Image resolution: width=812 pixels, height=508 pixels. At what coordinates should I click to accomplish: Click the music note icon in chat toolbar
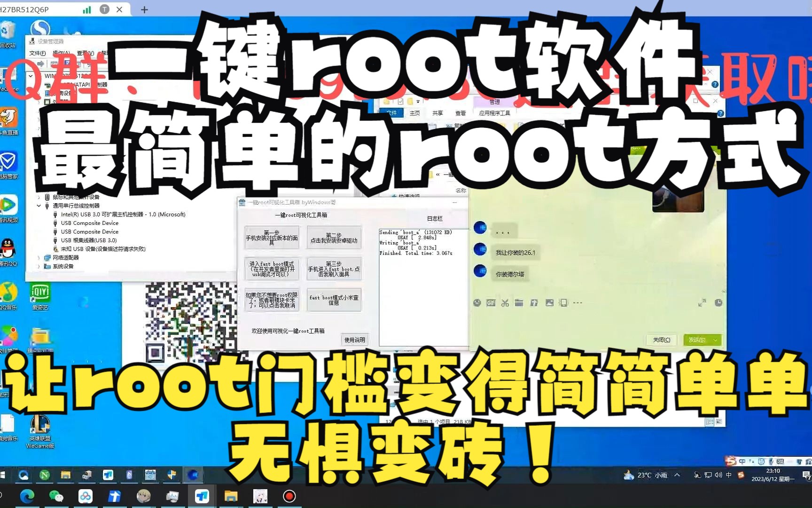[534, 303]
